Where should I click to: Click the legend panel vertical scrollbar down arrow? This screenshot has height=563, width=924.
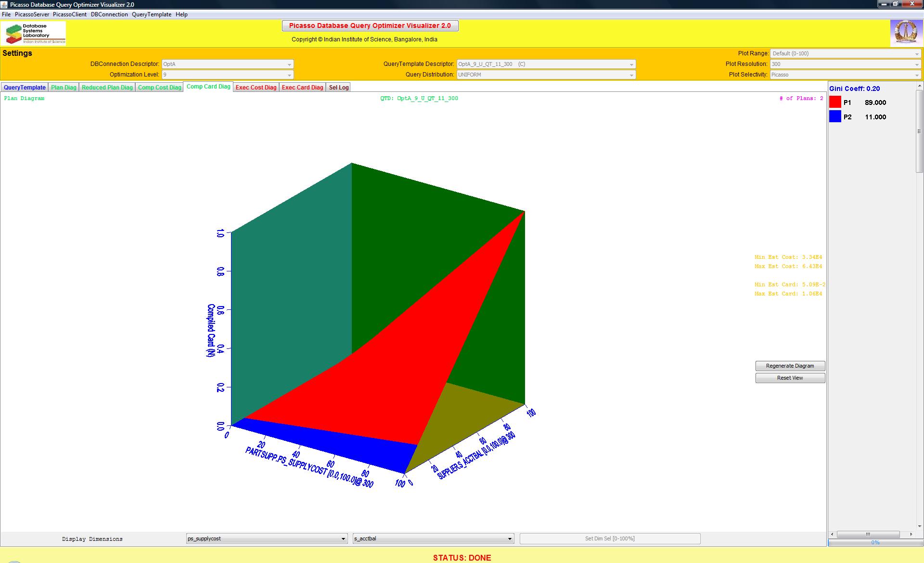(x=920, y=526)
